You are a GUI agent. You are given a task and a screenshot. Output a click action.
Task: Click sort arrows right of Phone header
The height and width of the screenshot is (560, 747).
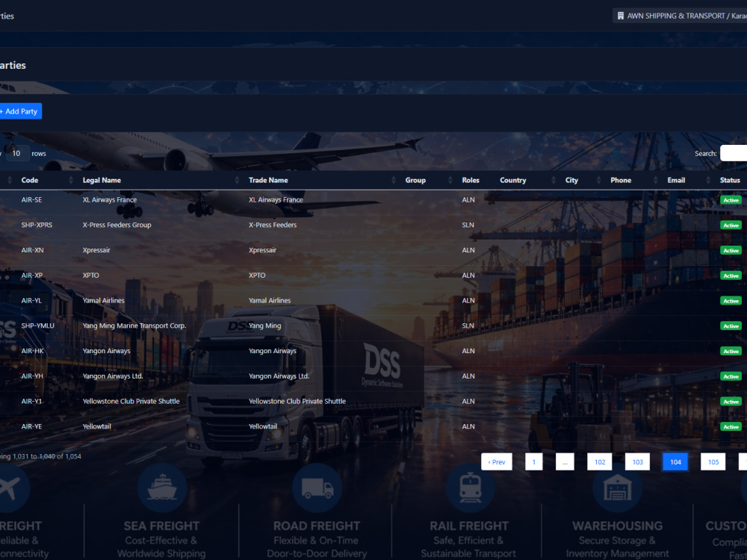point(656,180)
